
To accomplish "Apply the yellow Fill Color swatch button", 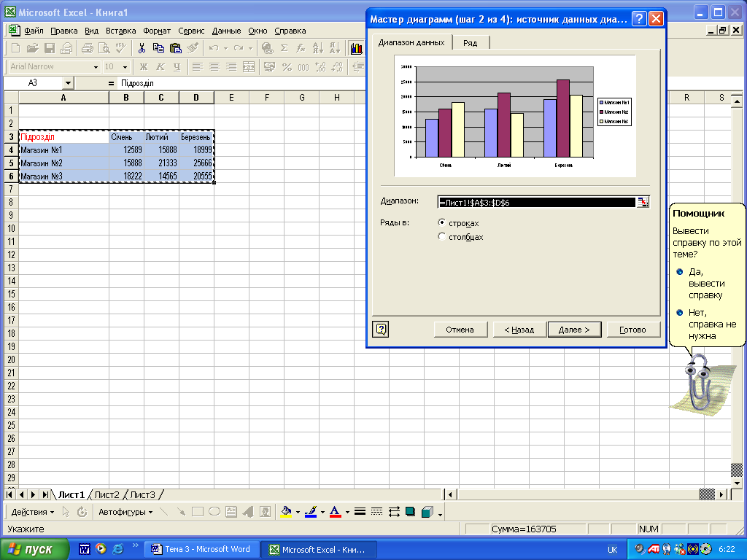I will [x=286, y=513].
